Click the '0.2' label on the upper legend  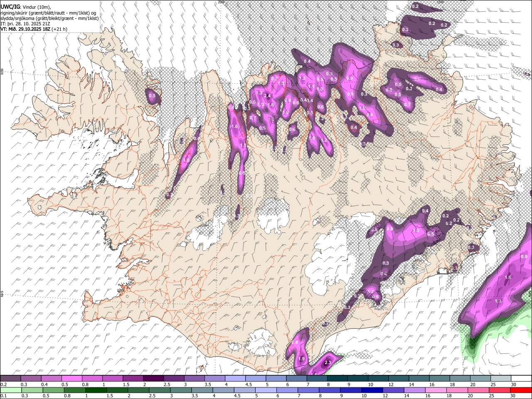pos(4,384)
